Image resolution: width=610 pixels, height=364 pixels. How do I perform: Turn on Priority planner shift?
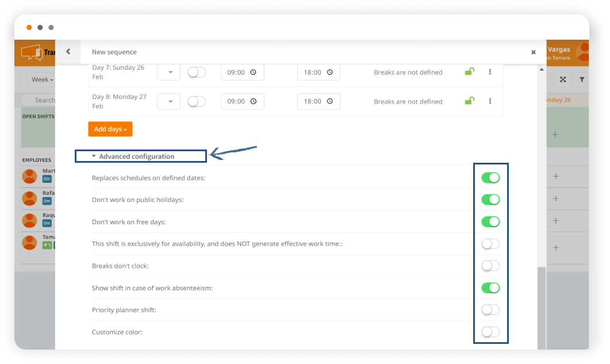click(x=490, y=310)
